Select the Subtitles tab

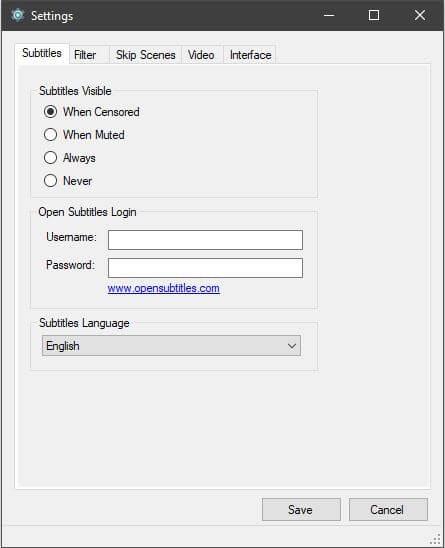pyautogui.click(x=42, y=53)
